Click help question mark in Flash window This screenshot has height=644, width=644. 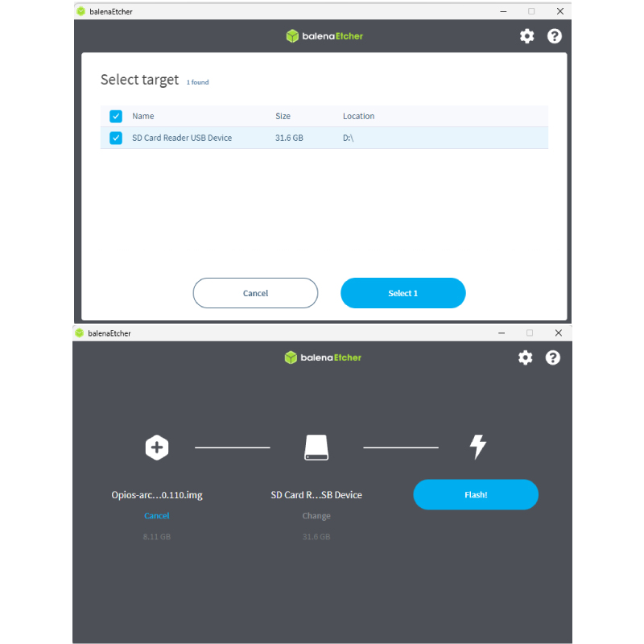pos(552,357)
